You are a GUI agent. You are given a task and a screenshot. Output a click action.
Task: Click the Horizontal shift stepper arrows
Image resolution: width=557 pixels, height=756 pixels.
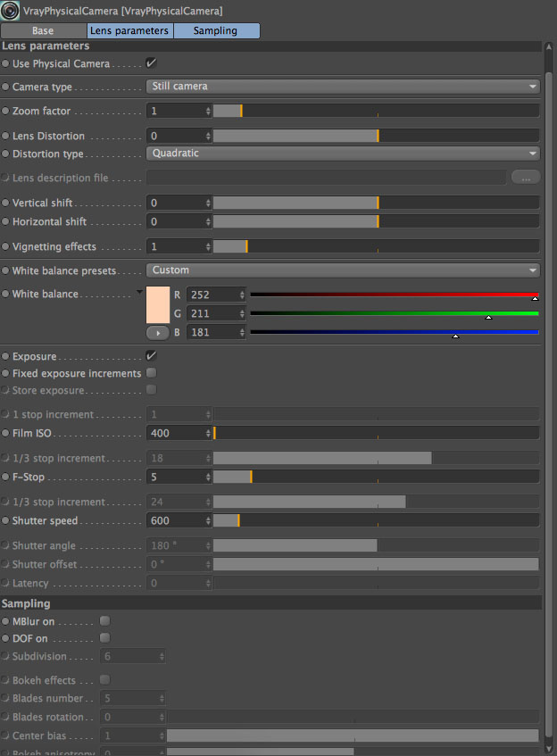pos(208,221)
